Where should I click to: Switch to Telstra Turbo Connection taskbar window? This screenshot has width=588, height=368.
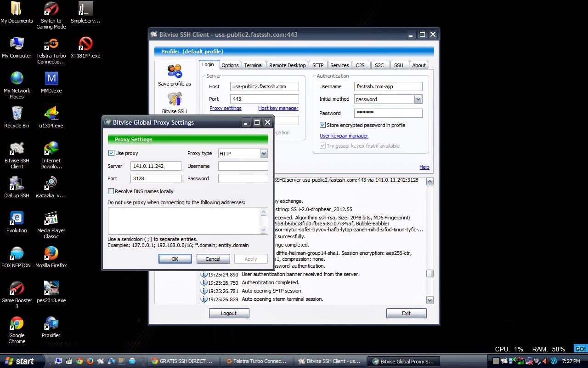(257, 361)
